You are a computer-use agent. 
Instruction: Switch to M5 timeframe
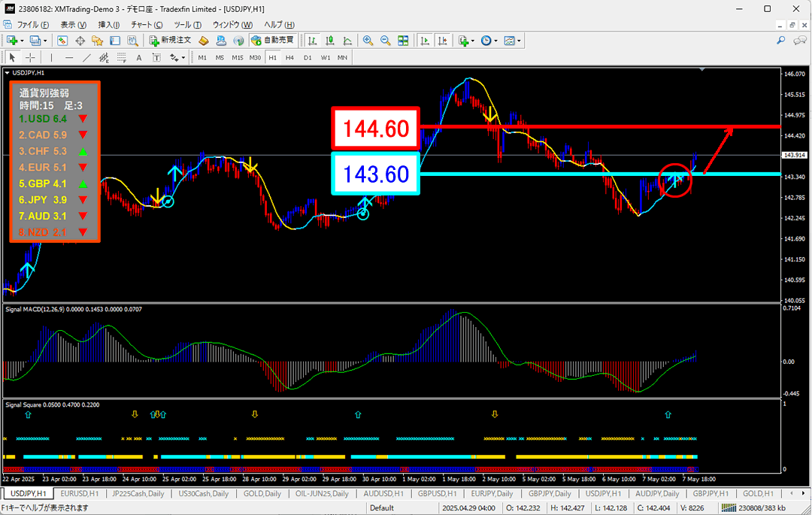(x=220, y=57)
